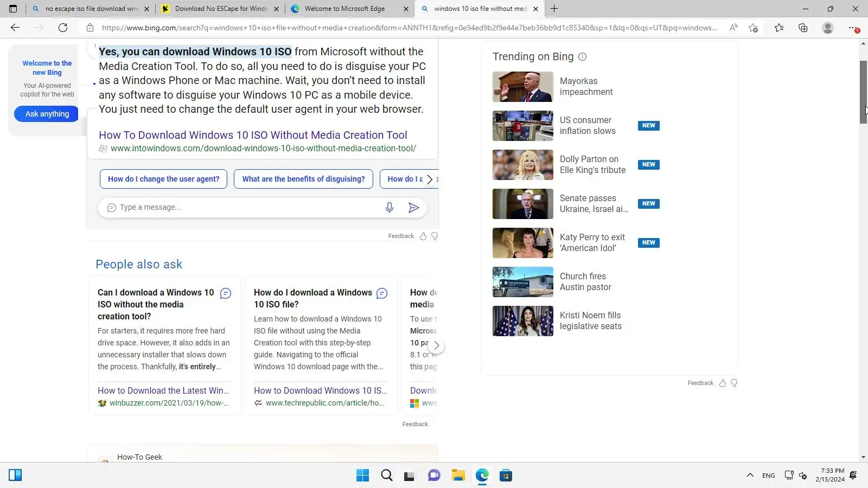Read 'Church fires Austin pastor' story

(x=585, y=282)
